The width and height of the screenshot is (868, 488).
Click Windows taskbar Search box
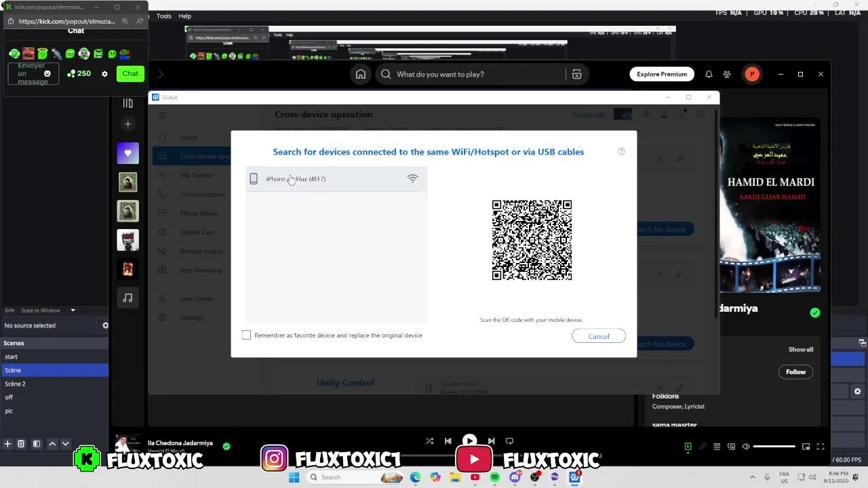coord(354,477)
